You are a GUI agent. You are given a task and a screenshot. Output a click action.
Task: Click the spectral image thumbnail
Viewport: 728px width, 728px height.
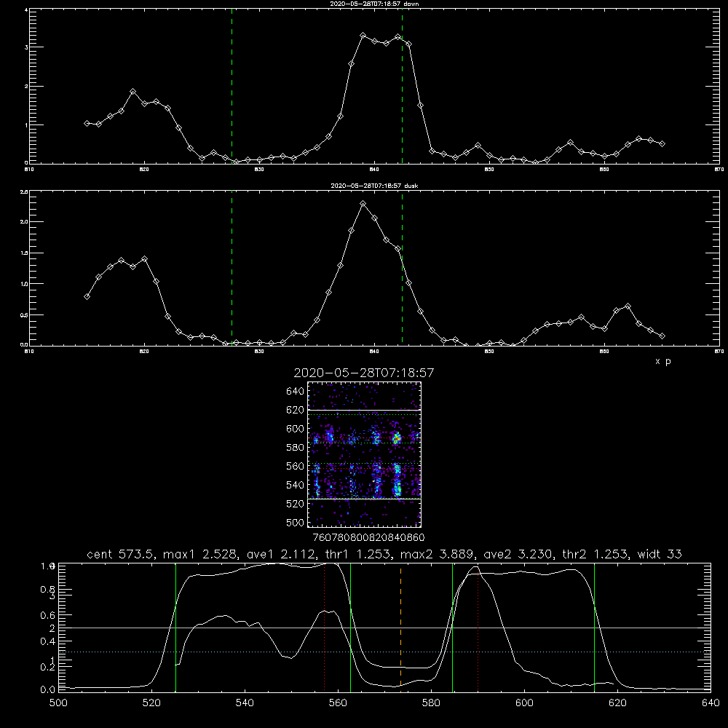click(365, 454)
